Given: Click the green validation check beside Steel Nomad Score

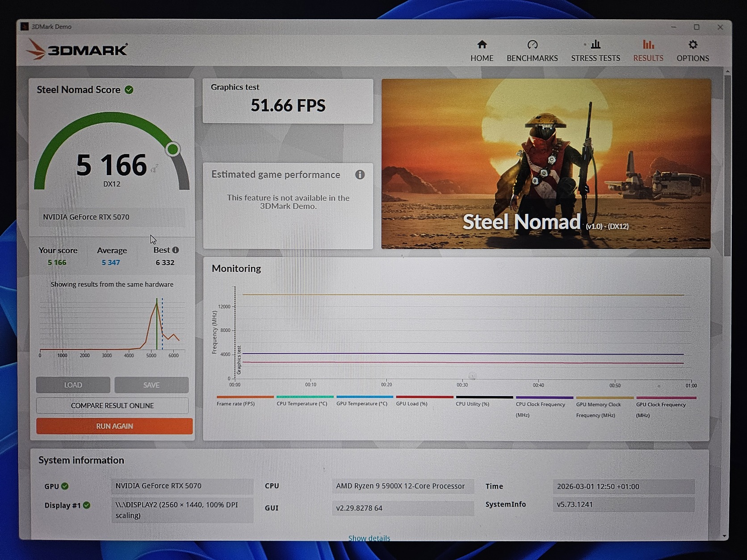Looking at the screenshot, I should pyautogui.click(x=129, y=90).
